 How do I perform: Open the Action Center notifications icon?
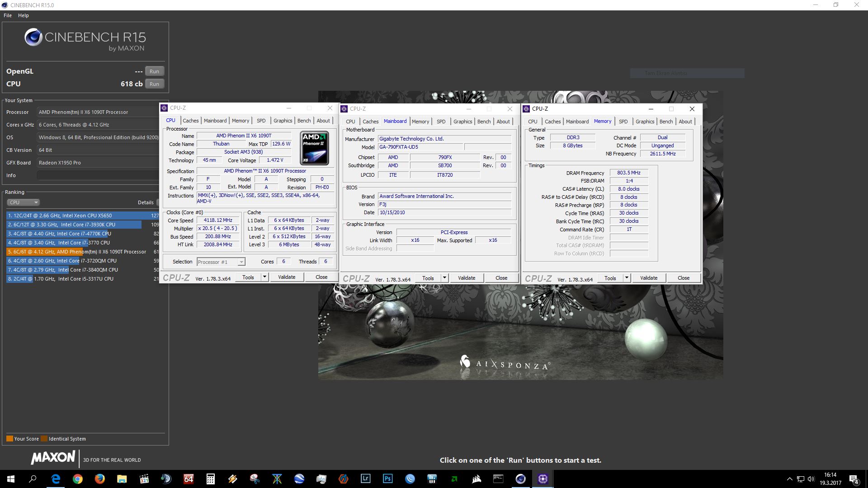854,479
